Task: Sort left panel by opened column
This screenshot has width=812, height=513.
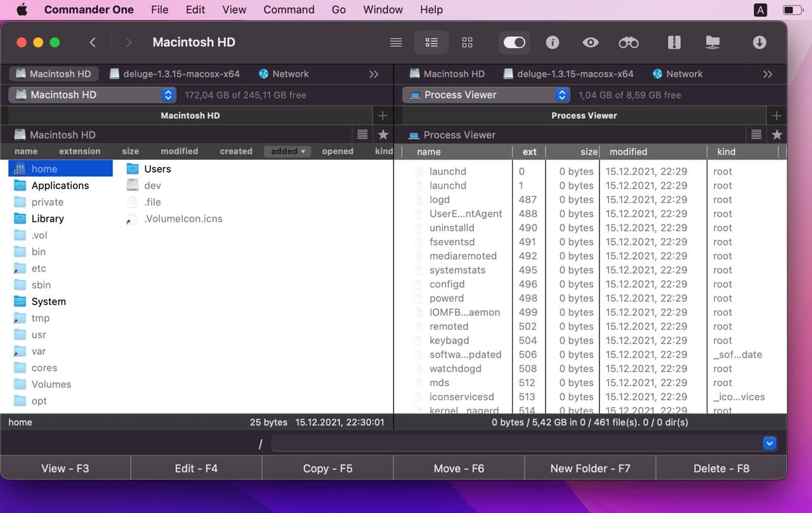Action: (x=337, y=151)
